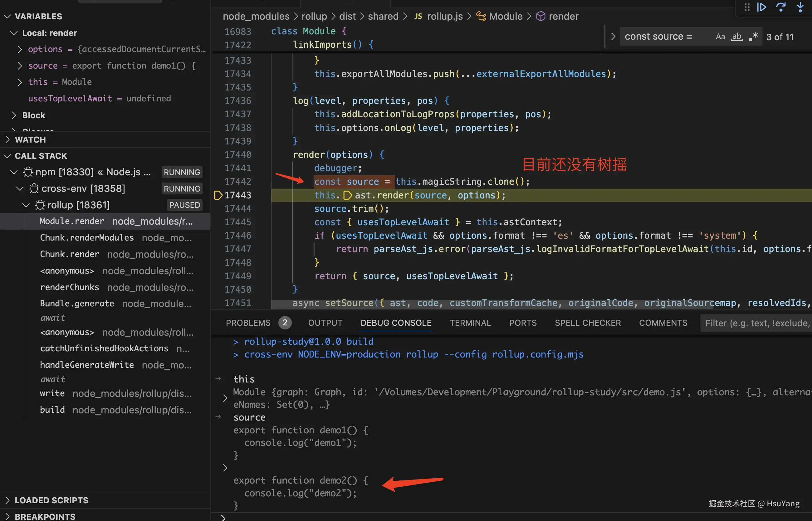Click the breakpoint marker at line 17443
The width and height of the screenshot is (812, 521).
coord(218,195)
